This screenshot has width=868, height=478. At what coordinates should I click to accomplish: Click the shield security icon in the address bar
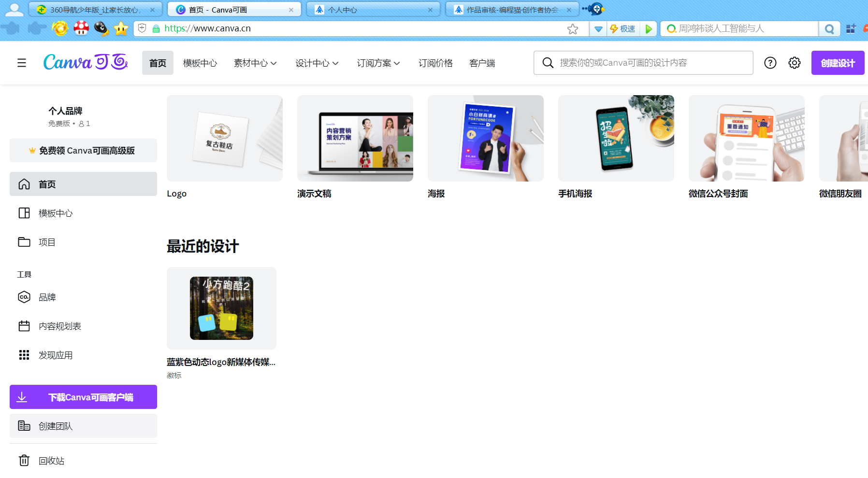click(x=142, y=28)
